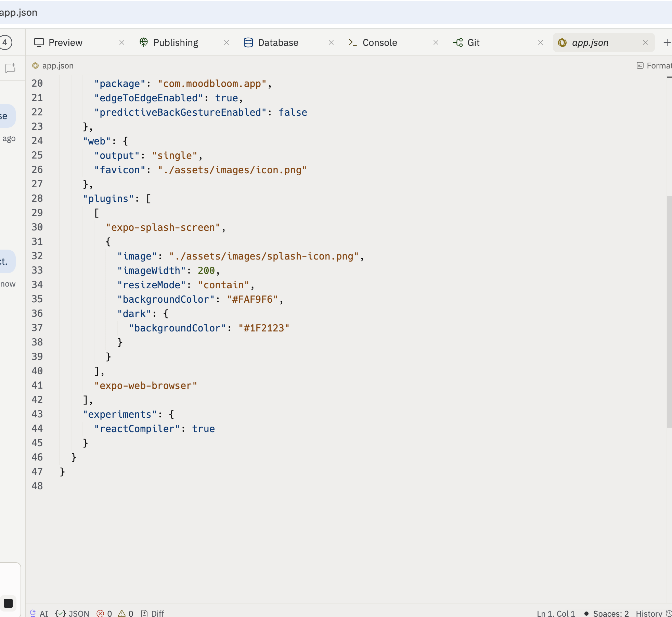Click line number 24 in gutter
This screenshot has width=672, height=617.
[37, 141]
